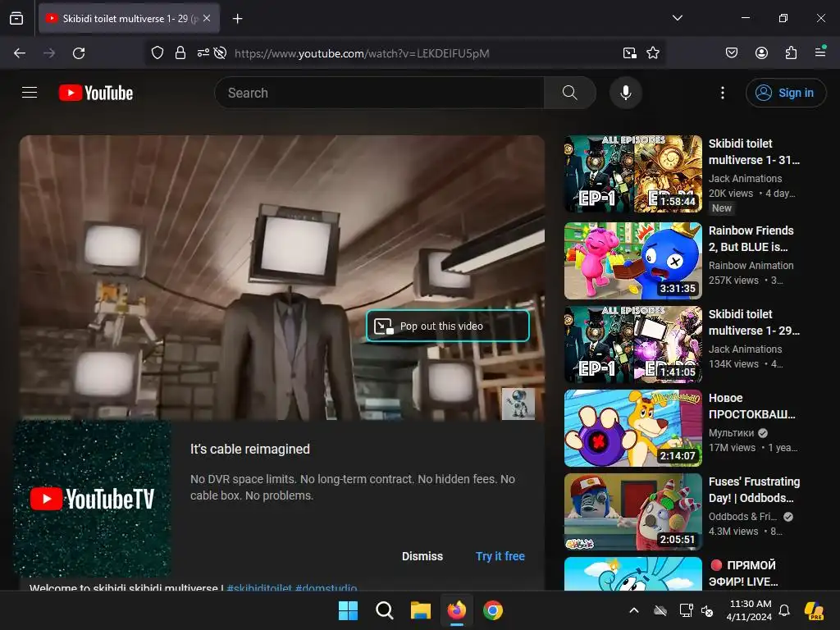
Task: Open the muted volume tray icon
Action: pos(707,610)
